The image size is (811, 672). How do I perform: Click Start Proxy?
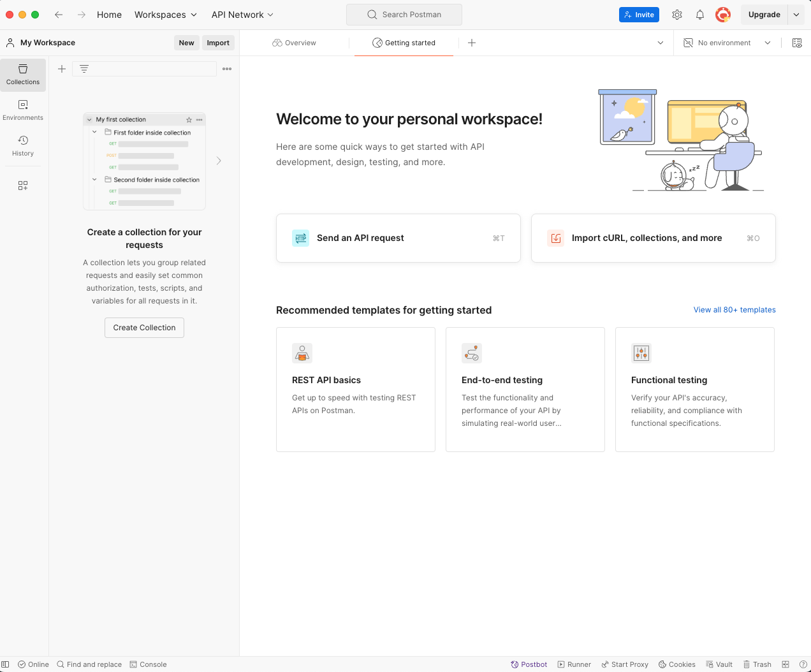click(625, 664)
